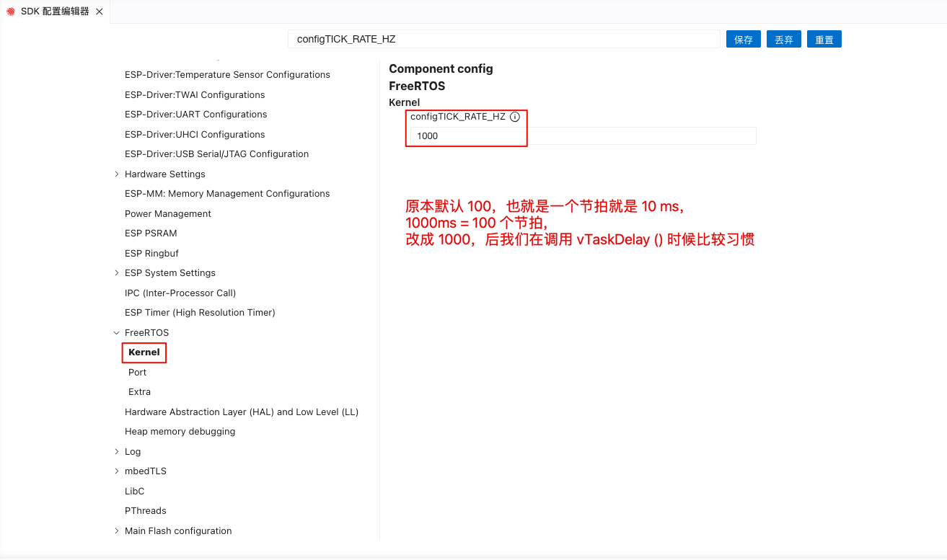Click the Component config heading
The height and width of the screenshot is (560, 947).
coord(441,68)
